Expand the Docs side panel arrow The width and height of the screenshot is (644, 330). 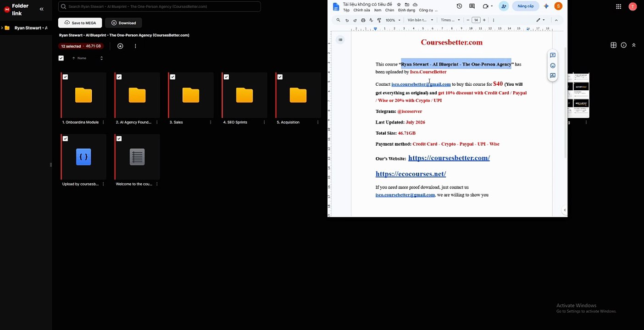click(x=565, y=210)
